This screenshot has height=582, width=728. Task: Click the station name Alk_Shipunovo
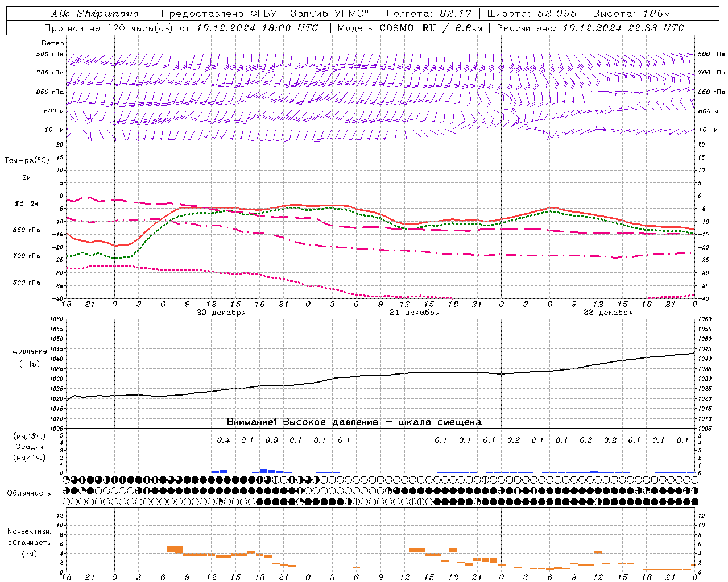tap(94, 14)
